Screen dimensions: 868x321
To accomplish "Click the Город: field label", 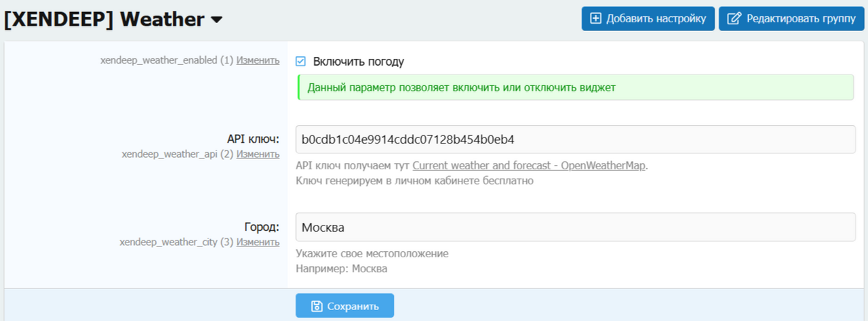I will [x=261, y=227].
